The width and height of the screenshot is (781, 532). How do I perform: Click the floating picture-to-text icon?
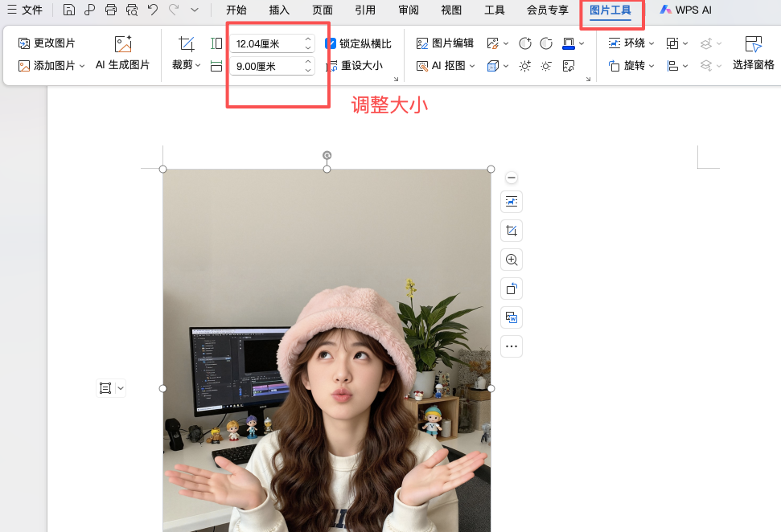tap(511, 317)
